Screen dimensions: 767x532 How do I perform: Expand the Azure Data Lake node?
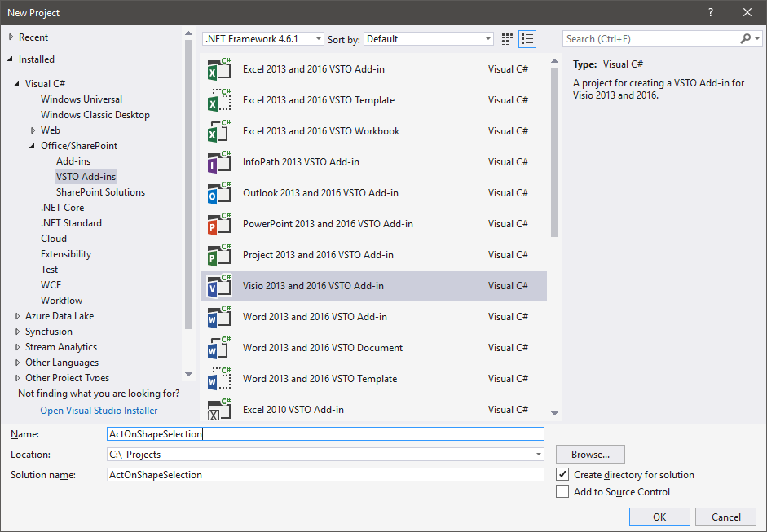click(x=18, y=316)
